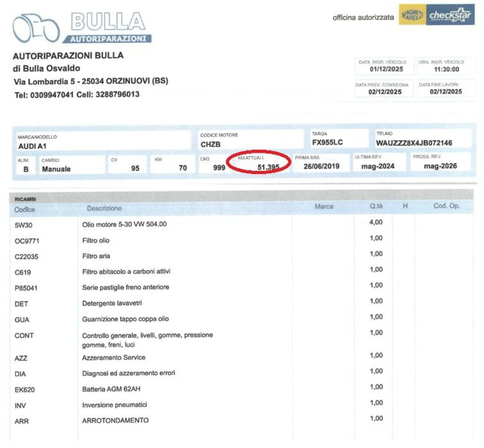The width and height of the screenshot is (484, 448).
Task: Click the CM3 value 999
Action: [219, 167]
